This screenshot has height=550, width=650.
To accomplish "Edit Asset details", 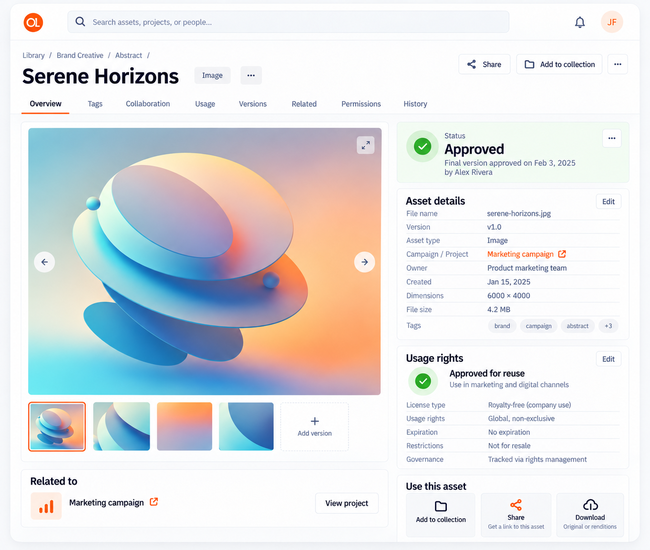I will pyautogui.click(x=609, y=201).
